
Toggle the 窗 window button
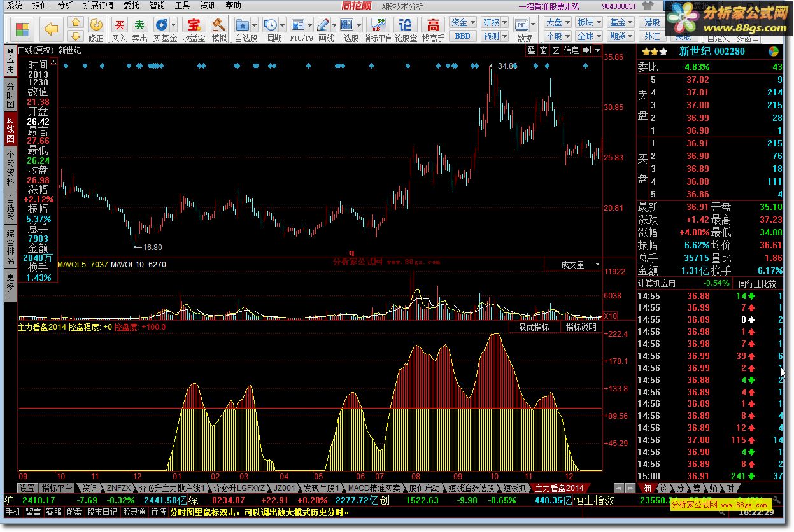point(543,50)
